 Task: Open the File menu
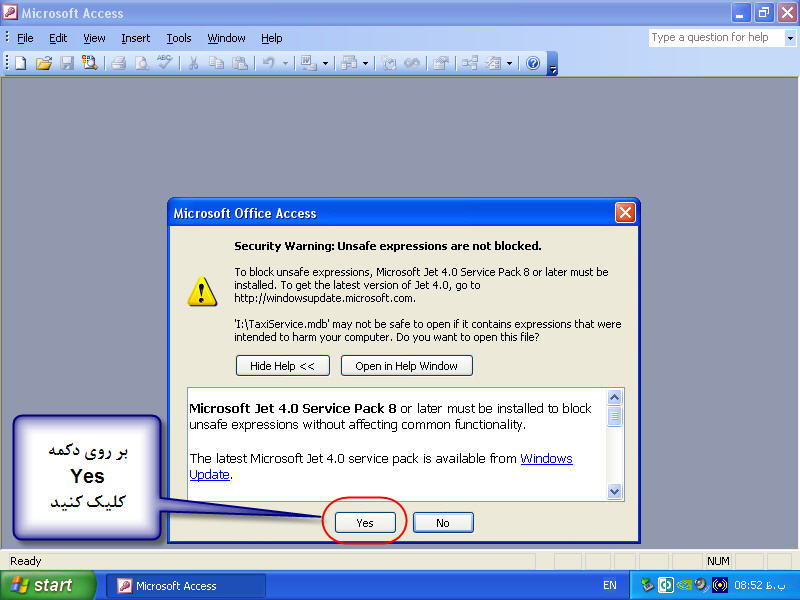(x=25, y=38)
